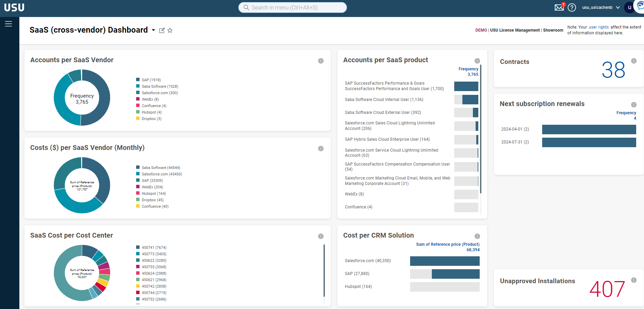Screen dimensions: 644x309
Task: Select cost center 450732 (2686)
Action: click(x=154, y=299)
